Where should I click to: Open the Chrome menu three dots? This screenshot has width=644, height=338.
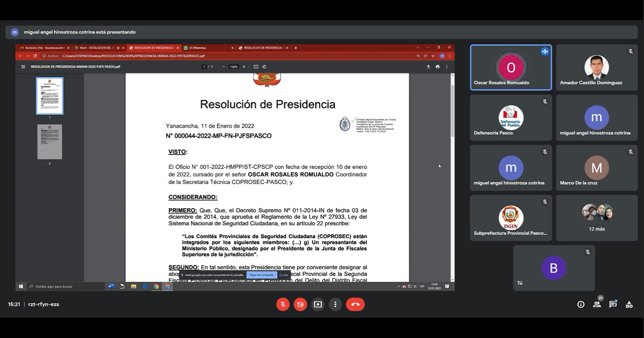click(449, 56)
